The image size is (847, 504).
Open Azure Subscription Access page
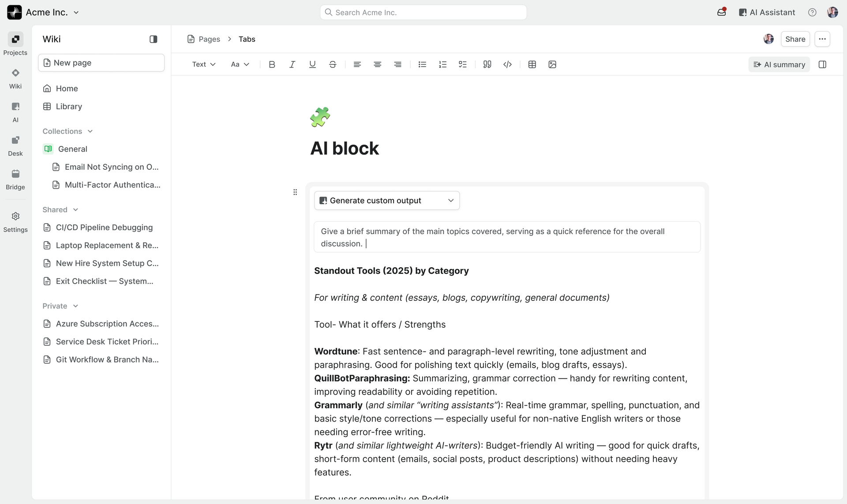101,324
